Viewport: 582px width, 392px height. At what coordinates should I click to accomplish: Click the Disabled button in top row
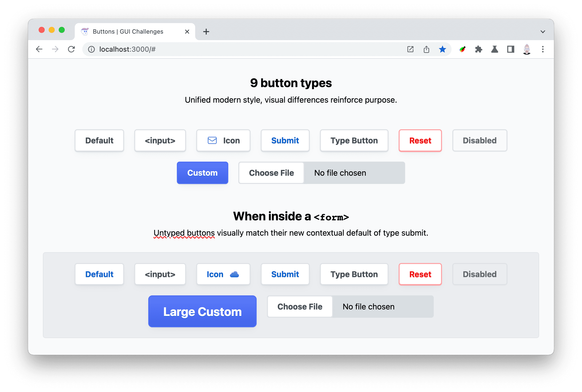coord(479,141)
